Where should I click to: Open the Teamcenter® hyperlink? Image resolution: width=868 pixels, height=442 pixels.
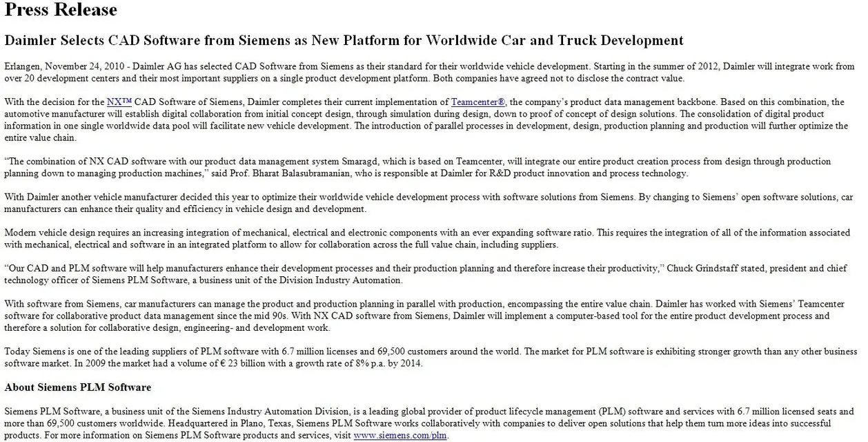[x=478, y=102]
